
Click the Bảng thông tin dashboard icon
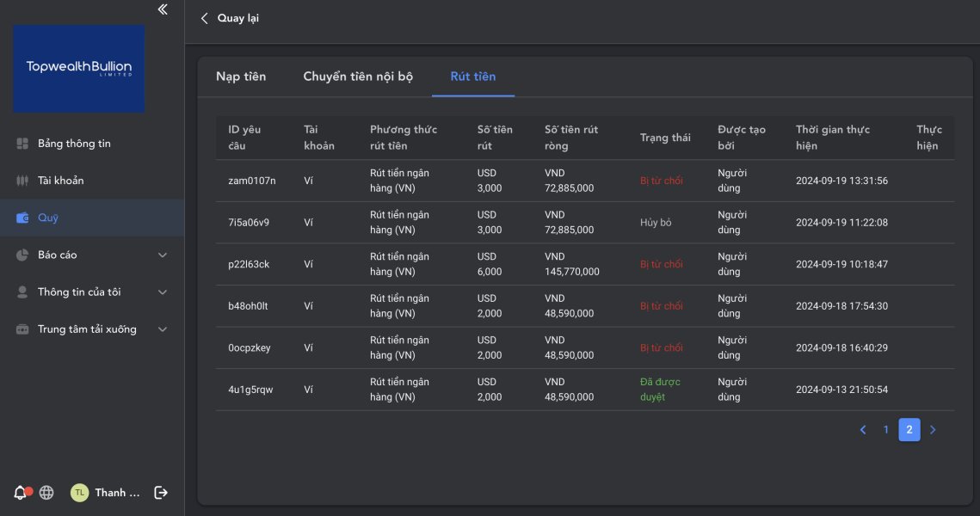coord(23,144)
